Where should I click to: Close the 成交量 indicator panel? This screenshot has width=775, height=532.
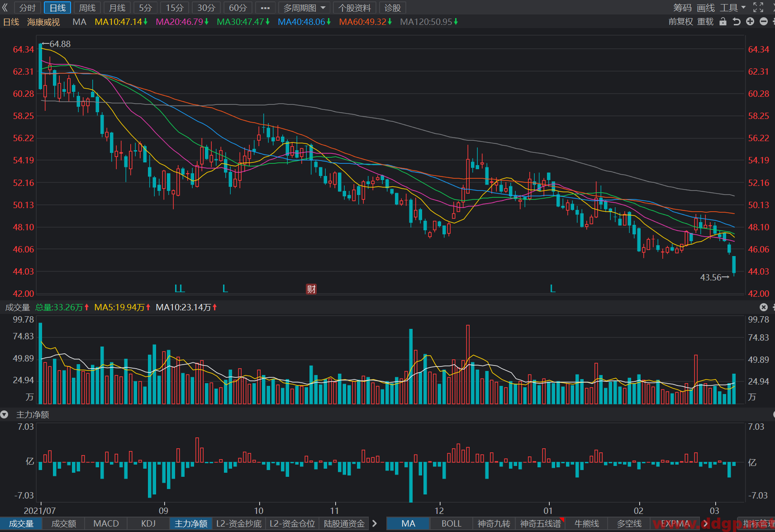[764, 307]
